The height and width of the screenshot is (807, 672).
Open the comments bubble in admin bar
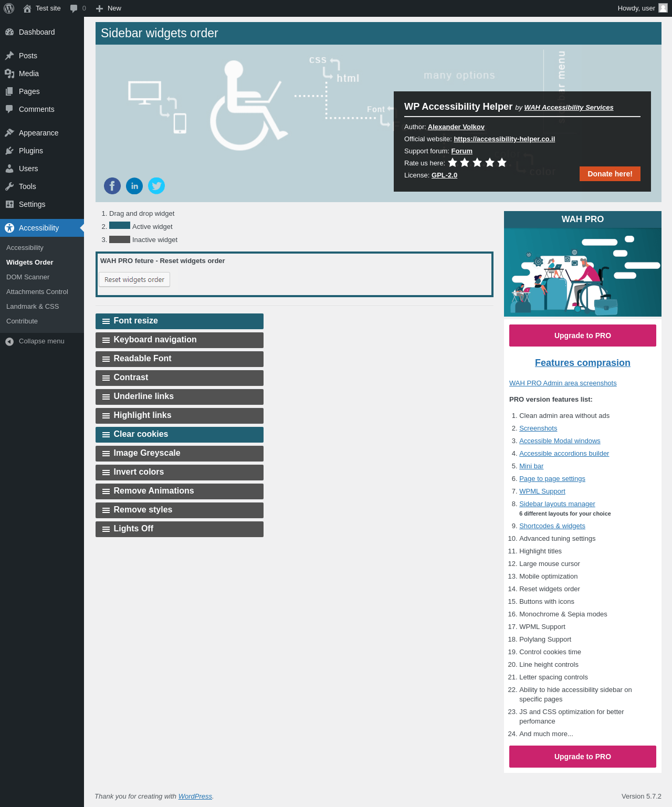74,8
